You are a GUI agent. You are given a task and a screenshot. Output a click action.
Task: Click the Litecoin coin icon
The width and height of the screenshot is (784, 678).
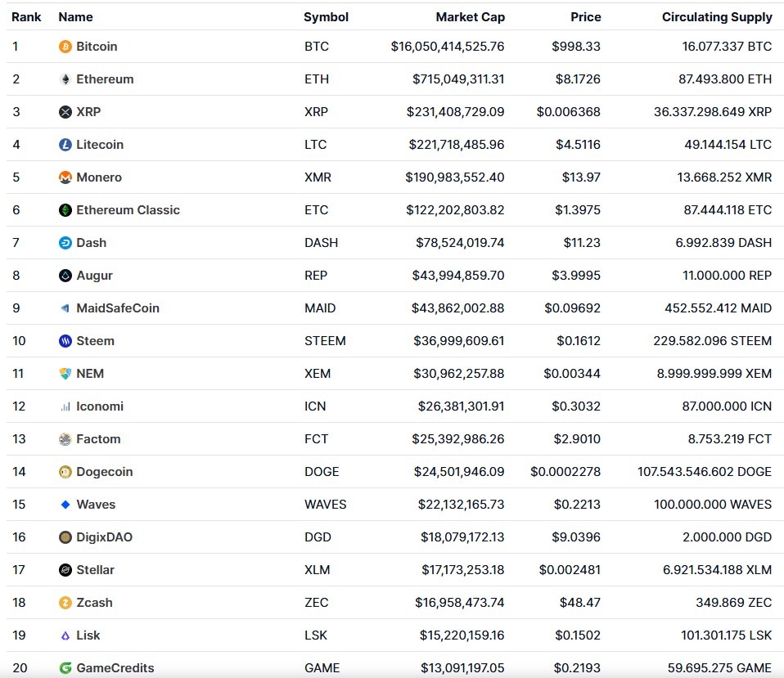click(65, 145)
